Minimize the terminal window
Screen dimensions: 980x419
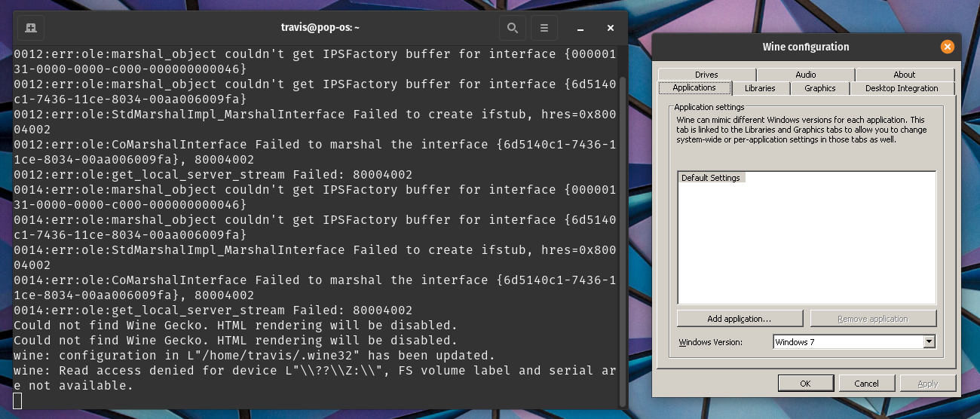580,28
